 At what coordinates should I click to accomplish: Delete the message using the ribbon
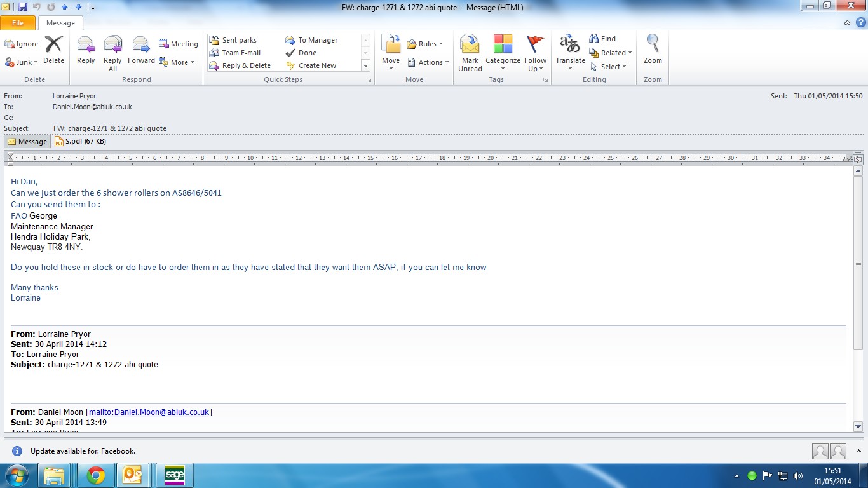[53, 50]
